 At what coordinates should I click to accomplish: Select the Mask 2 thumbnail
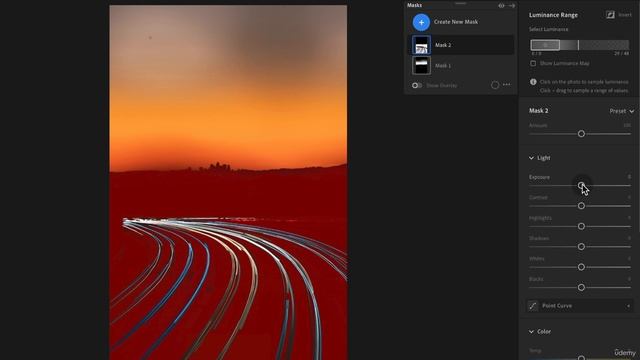pos(421,45)
